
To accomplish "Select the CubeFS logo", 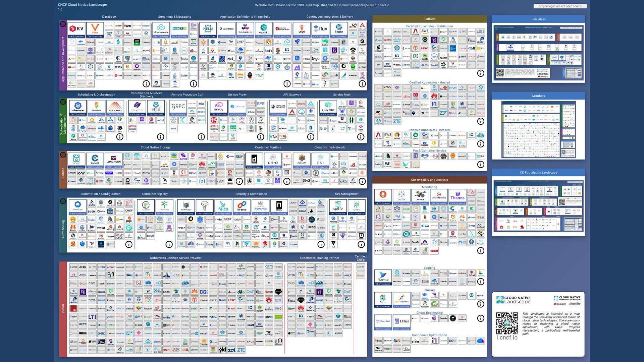I will (x=95, y=161).
